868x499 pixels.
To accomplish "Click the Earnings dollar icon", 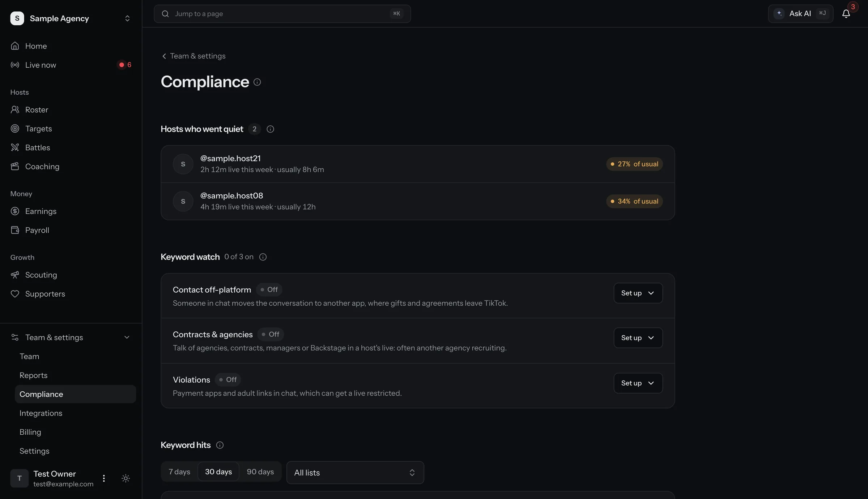I will (15, 211).
